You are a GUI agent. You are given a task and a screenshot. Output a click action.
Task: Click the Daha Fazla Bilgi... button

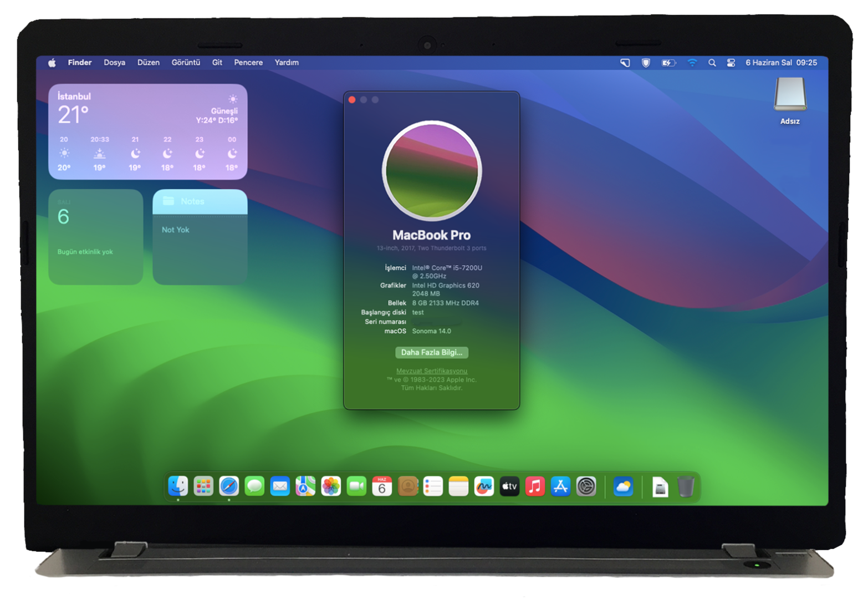[x=432, y=353]
